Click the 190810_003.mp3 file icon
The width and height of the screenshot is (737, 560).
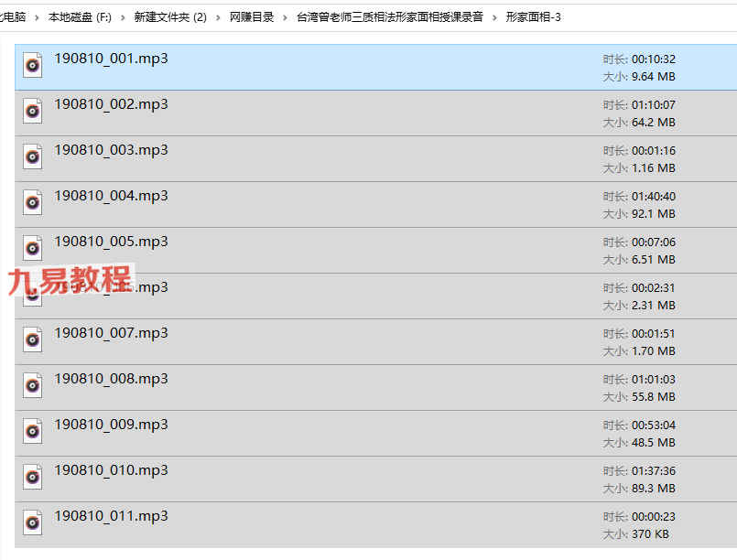click(32, 156)
